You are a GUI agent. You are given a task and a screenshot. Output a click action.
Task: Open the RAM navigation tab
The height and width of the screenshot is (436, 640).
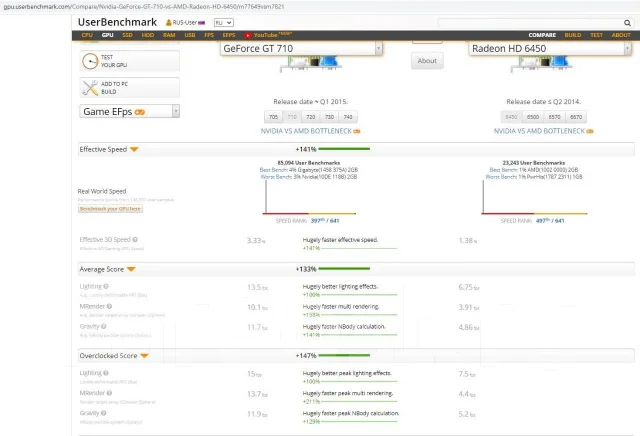[x=169, y=36]
